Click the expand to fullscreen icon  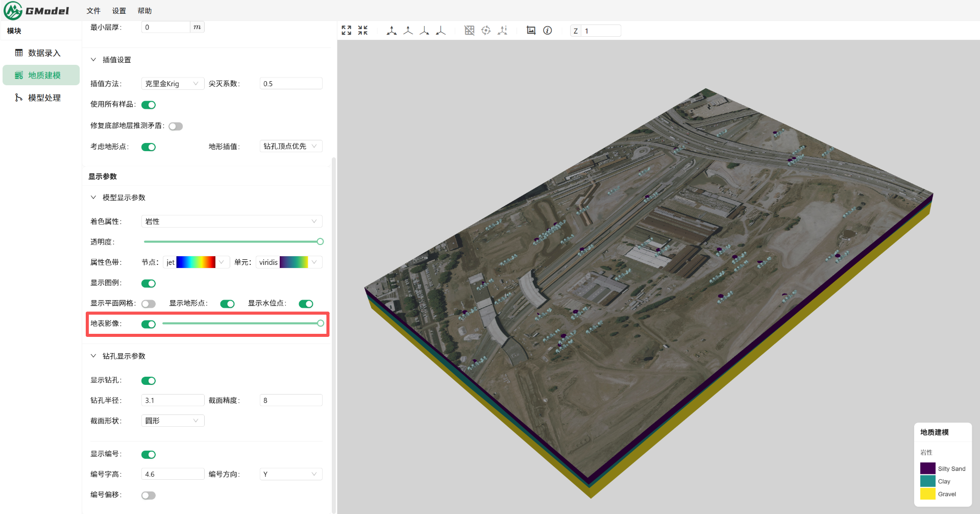347,31
